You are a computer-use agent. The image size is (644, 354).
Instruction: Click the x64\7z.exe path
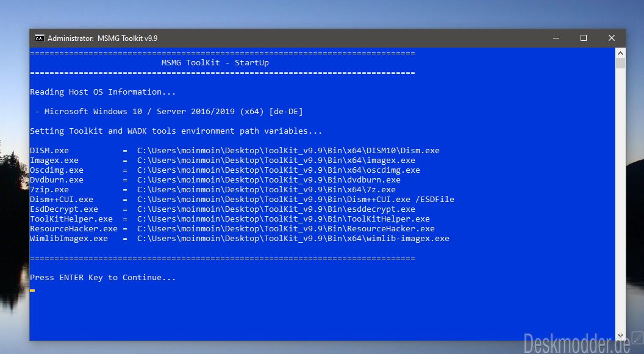266,190
